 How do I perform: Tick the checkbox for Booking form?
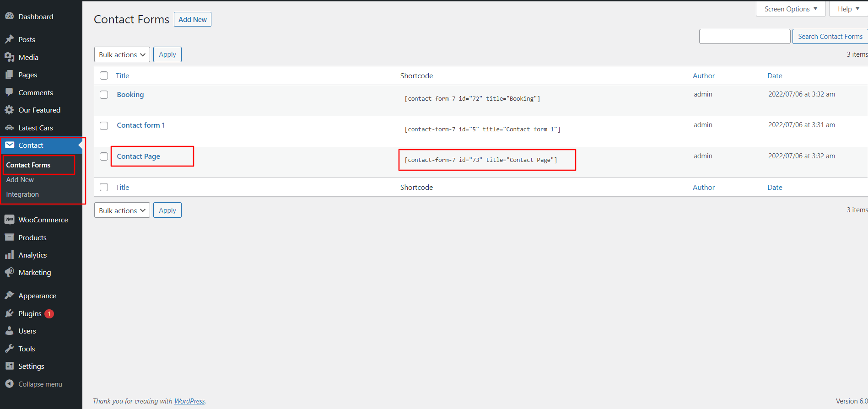point(104,95)
